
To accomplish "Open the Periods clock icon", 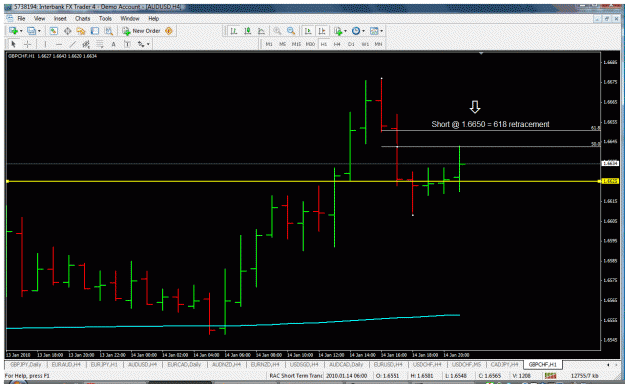I will 356,31.
